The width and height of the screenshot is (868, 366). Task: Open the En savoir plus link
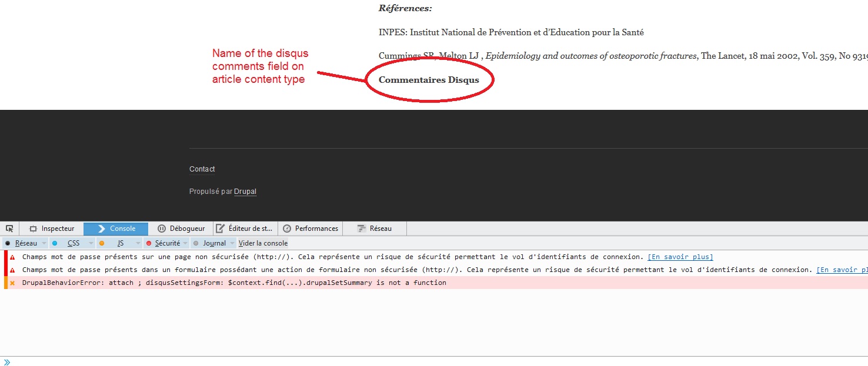(x=680, y=257)
